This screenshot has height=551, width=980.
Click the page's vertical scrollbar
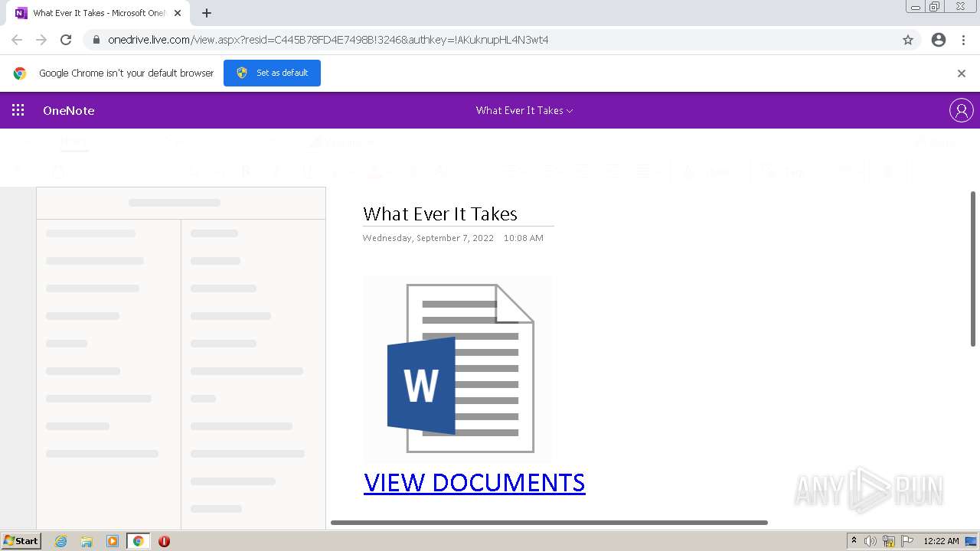pos(974,269)
